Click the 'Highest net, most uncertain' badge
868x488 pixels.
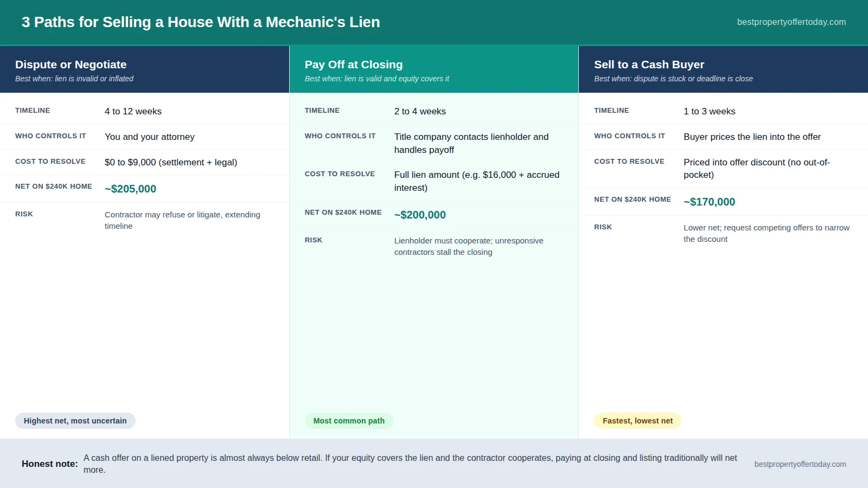point(75,421)
